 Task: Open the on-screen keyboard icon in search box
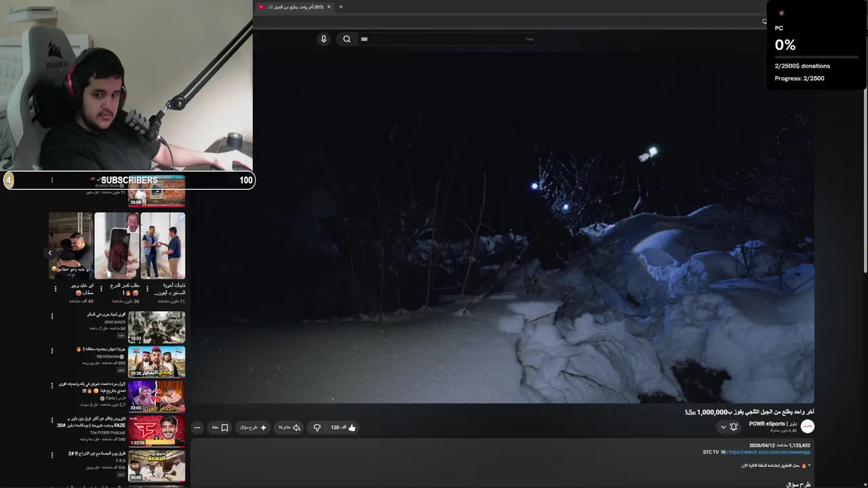(364, 39)
